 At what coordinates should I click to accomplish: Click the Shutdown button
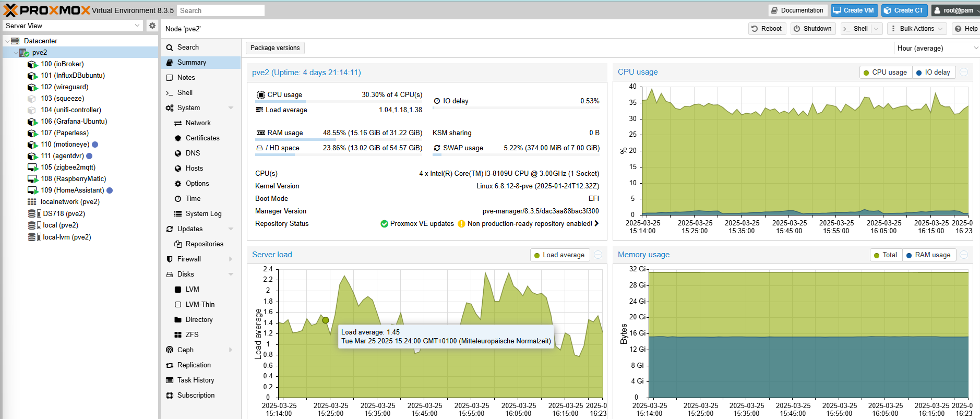click(813, 29)
